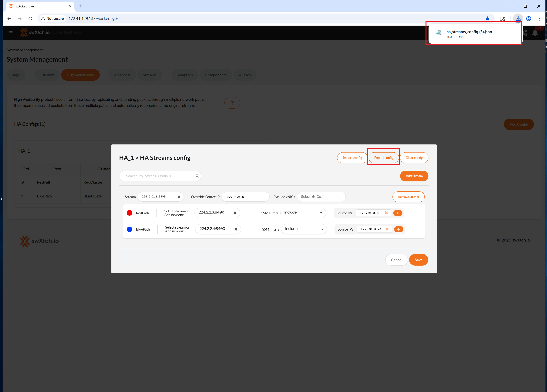The width and height of the screenshot is (547, 392).
Task: Add a BluePath source IP with plus
Action: pos(399,229)
